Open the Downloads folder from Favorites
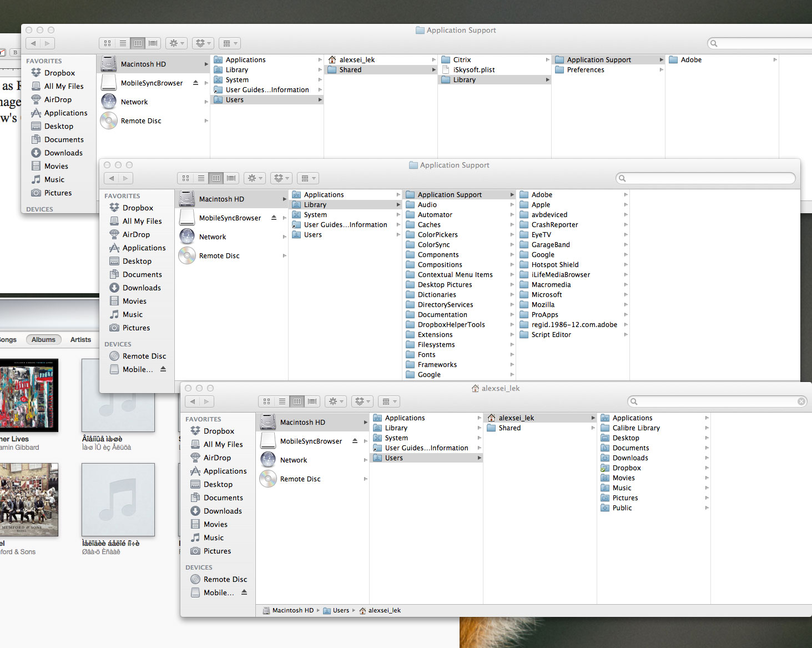Screen dimensions: 812x648 [x=223, y=511]
